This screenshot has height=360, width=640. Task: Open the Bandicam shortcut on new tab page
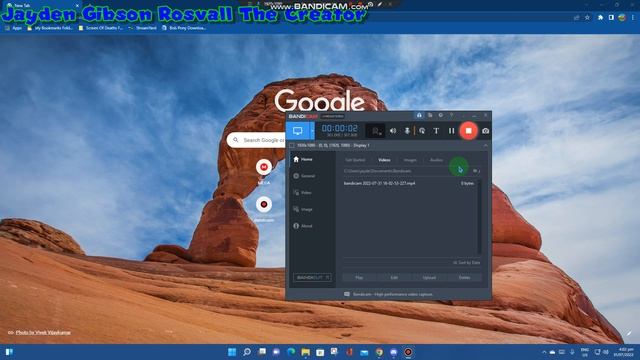[264, 204]
